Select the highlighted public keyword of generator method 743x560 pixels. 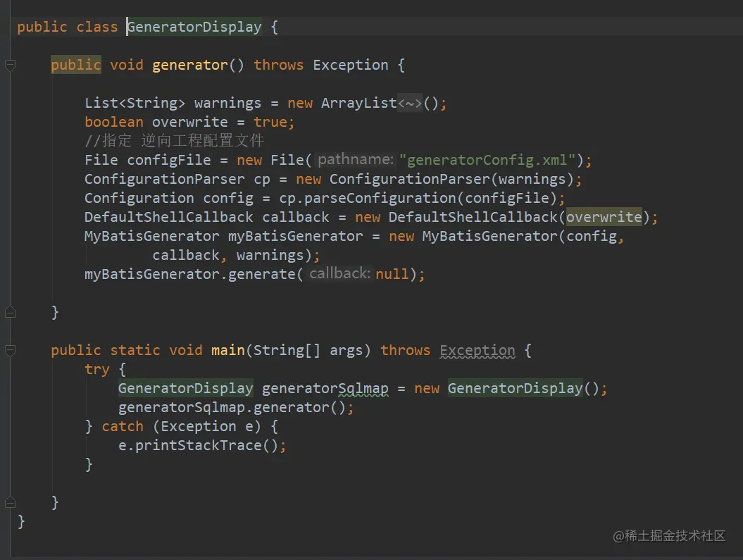point(76,65)
